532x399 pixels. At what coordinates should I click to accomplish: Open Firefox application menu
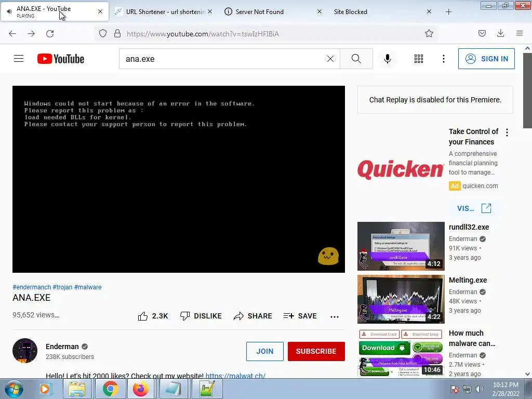pyautogui.click(x=520, y=33)
